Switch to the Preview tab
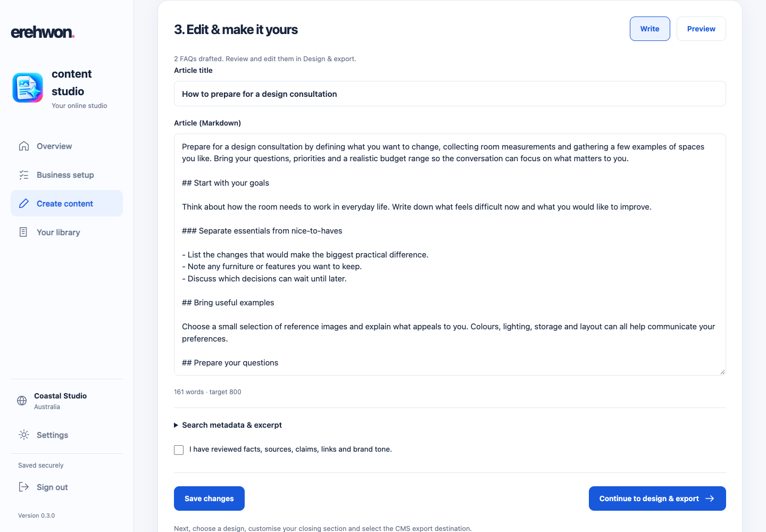This screenshot has height=532, width=766. (x=701, y=29)
